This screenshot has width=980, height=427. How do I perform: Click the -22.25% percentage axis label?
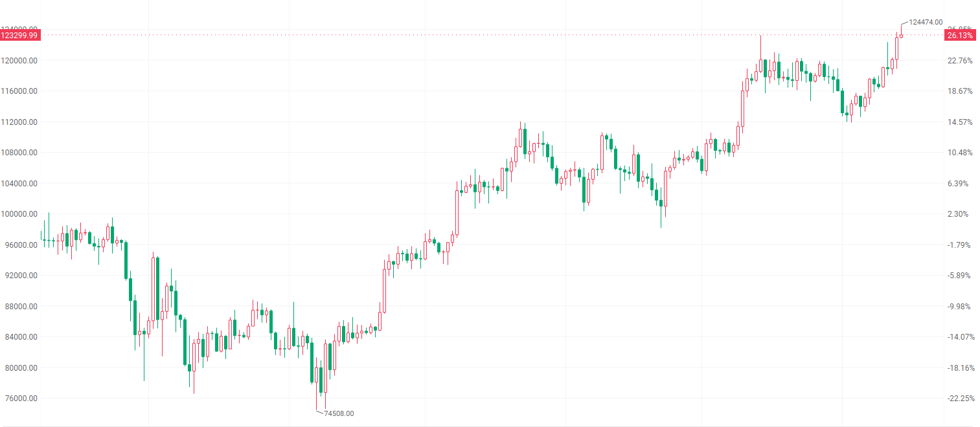pos(960,399)
